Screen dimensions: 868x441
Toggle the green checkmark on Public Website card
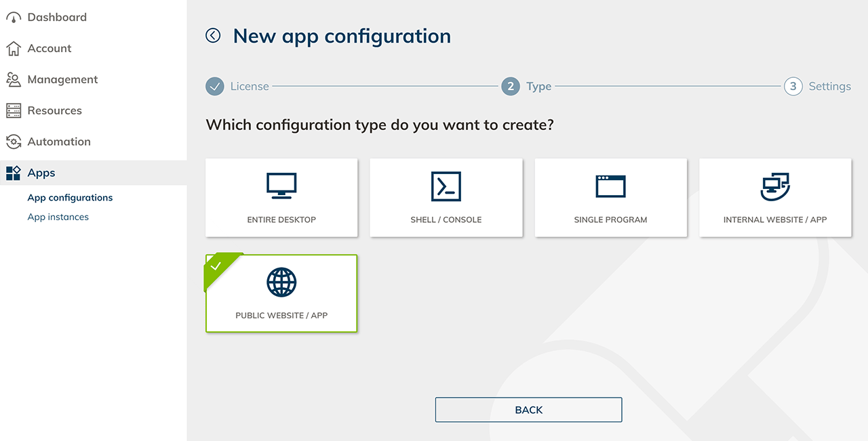coord(216,266)
